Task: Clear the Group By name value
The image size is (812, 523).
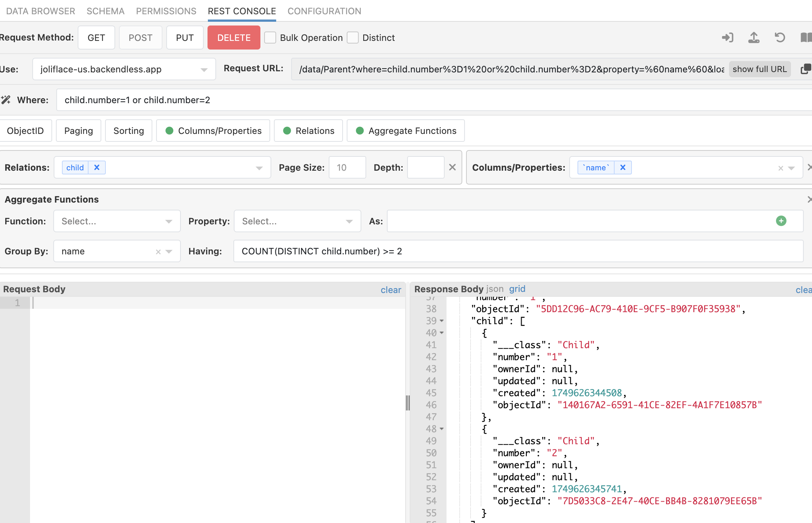Action: [158, 252]
